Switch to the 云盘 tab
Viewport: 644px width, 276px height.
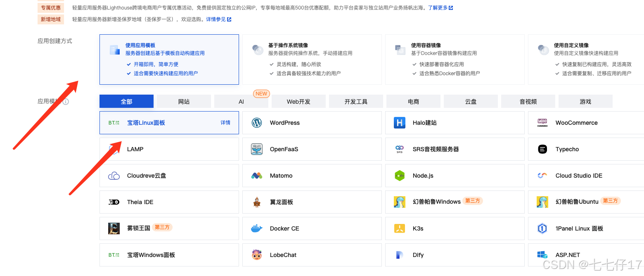click(471, 101)
